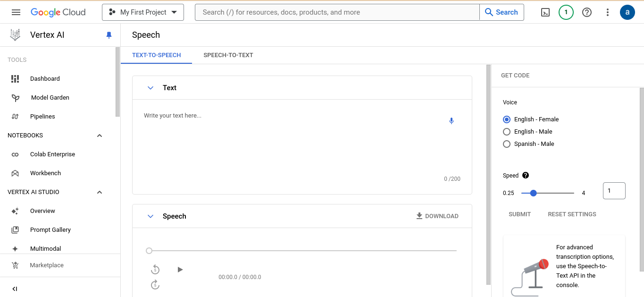Click the Multimodal sparkle icon
This screenshot has width=644, height=297.
pyautogui.click(x=15, y=249)
